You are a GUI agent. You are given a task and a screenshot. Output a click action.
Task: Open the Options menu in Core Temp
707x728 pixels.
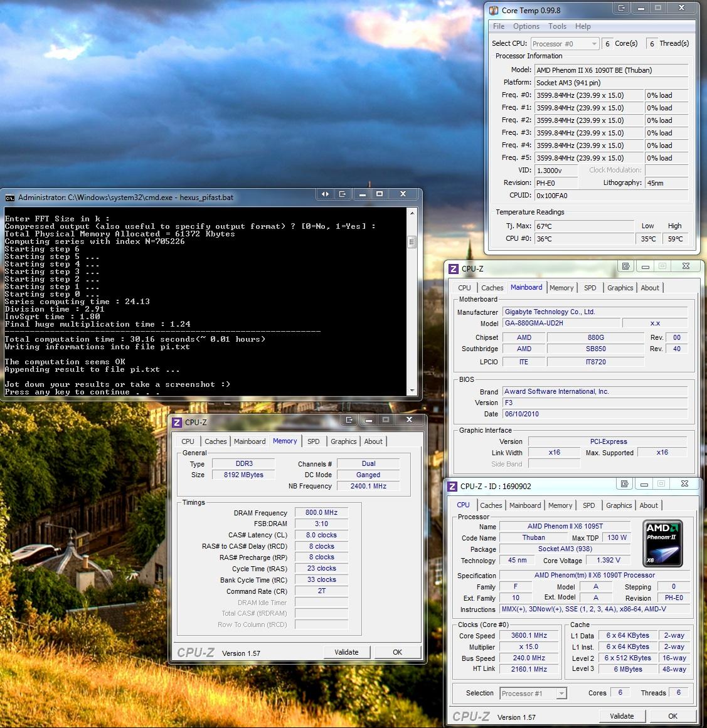(x=526, y=26)
